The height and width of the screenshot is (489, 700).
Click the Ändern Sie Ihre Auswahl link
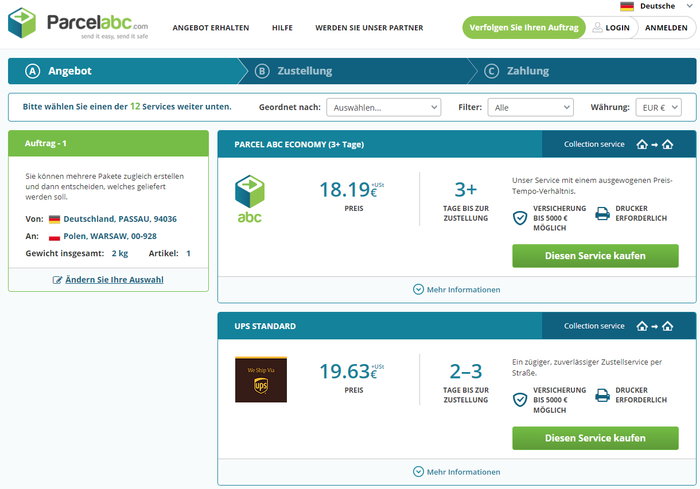click(114, 280)
